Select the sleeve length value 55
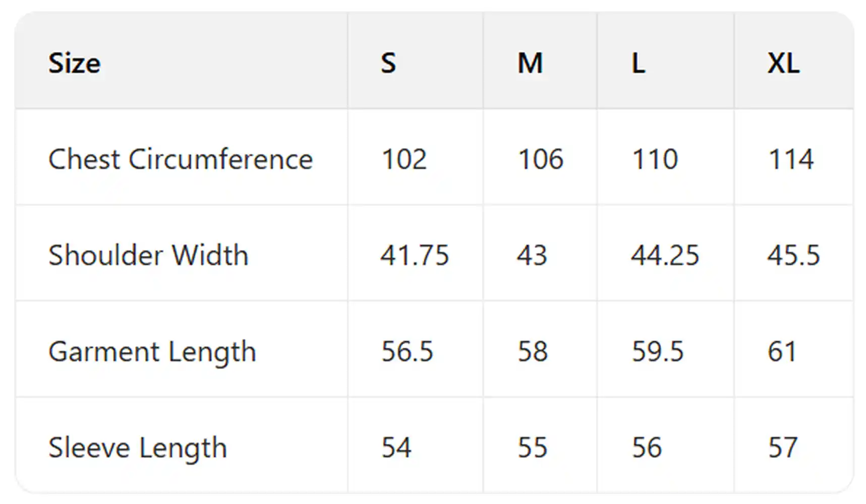The image size is (866, 504). click(x=533, y=448)
